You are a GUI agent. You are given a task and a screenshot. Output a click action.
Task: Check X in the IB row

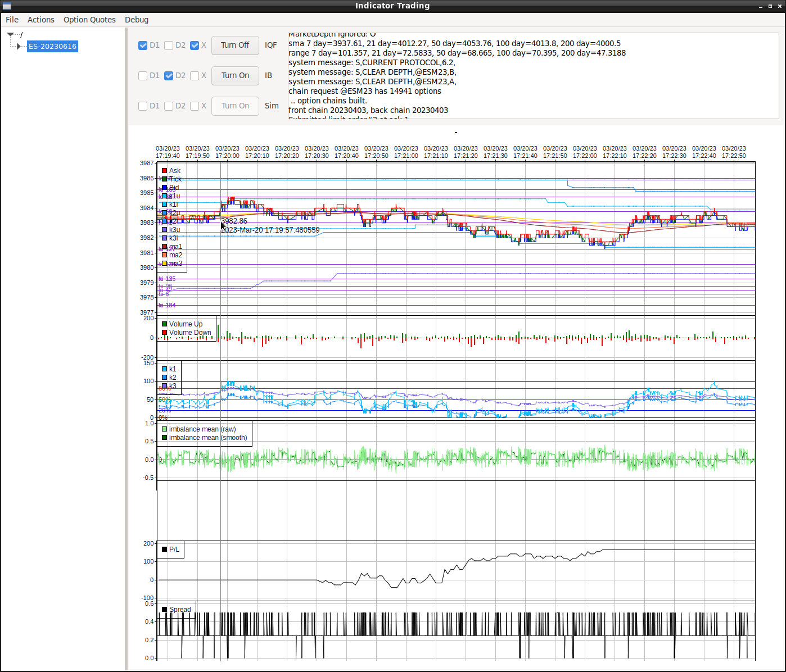tap(195, 76)
